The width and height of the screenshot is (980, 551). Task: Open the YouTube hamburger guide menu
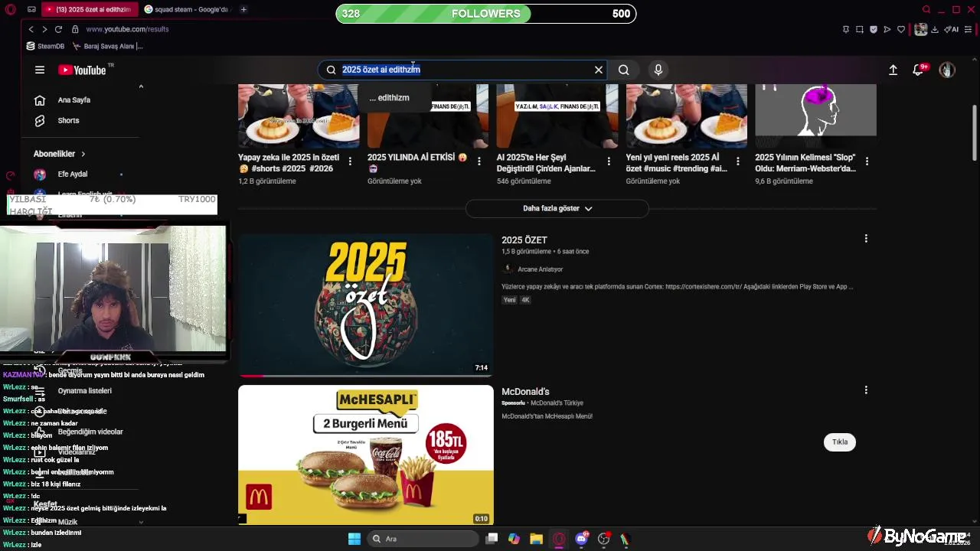(40, 70)
